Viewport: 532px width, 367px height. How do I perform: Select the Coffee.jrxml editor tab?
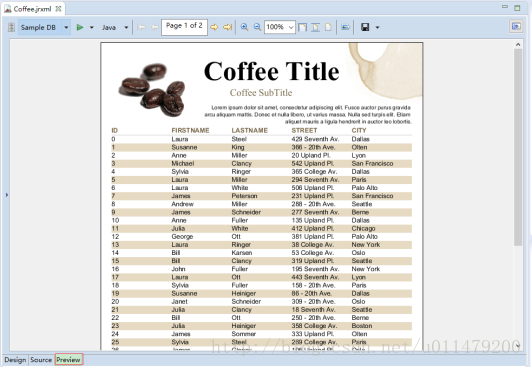coord(32,9)
